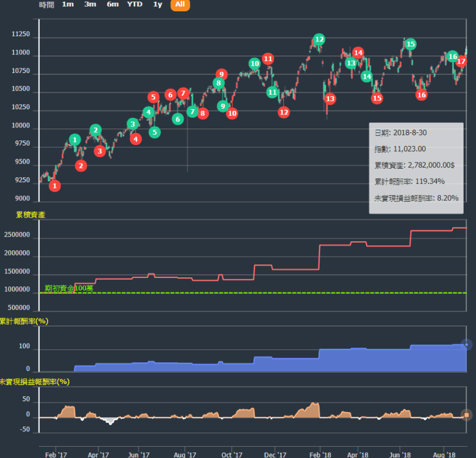Select red trade marker number 17

(x=461, y=62)
